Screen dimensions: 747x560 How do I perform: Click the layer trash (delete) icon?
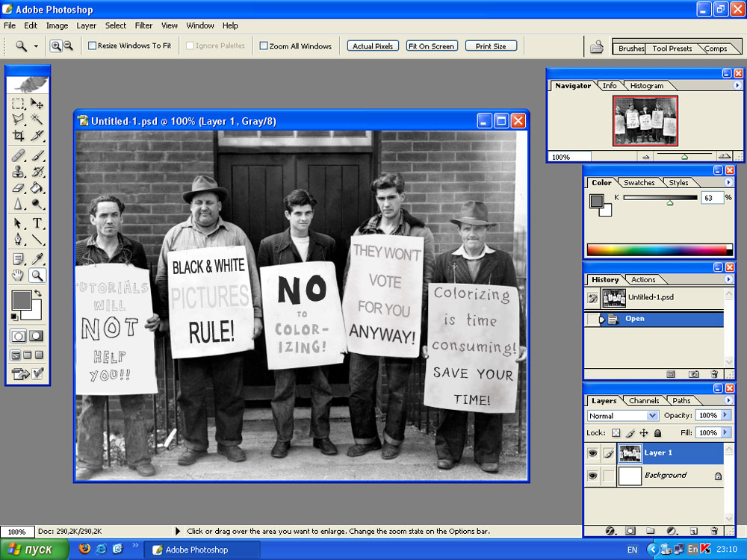714,531
